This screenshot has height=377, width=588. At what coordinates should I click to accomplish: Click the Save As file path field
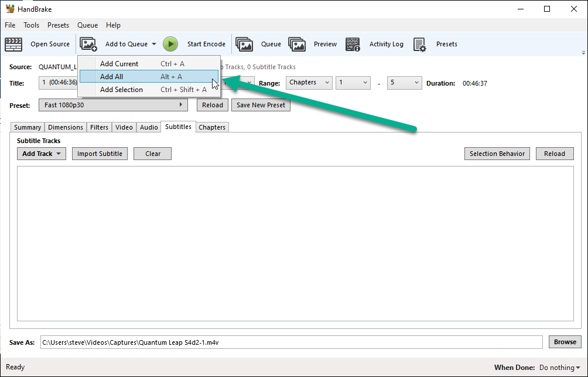[x=292, y=342]
